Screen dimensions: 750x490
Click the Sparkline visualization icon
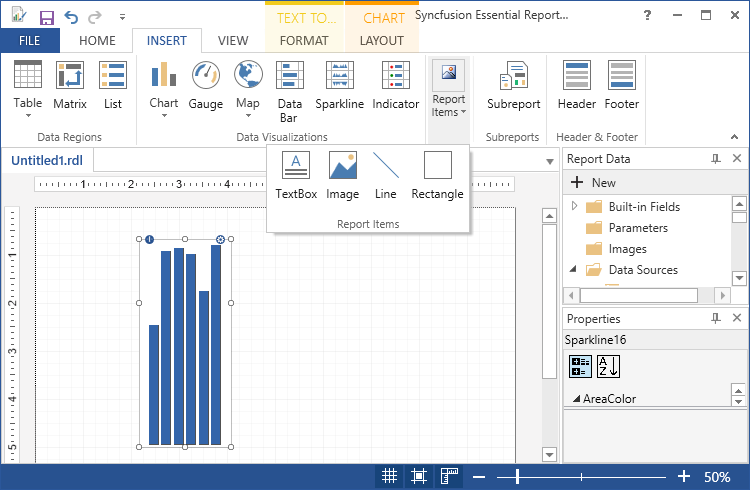[x=339, y=85]
